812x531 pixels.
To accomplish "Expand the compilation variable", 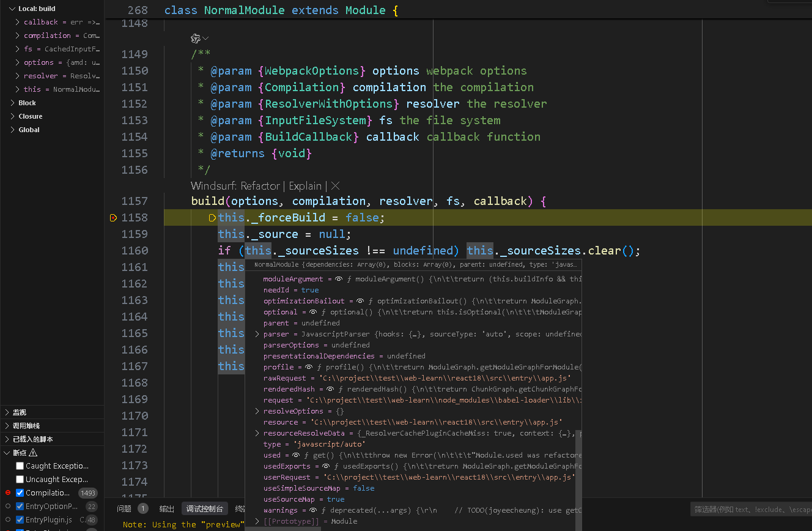I will point(18,35).
